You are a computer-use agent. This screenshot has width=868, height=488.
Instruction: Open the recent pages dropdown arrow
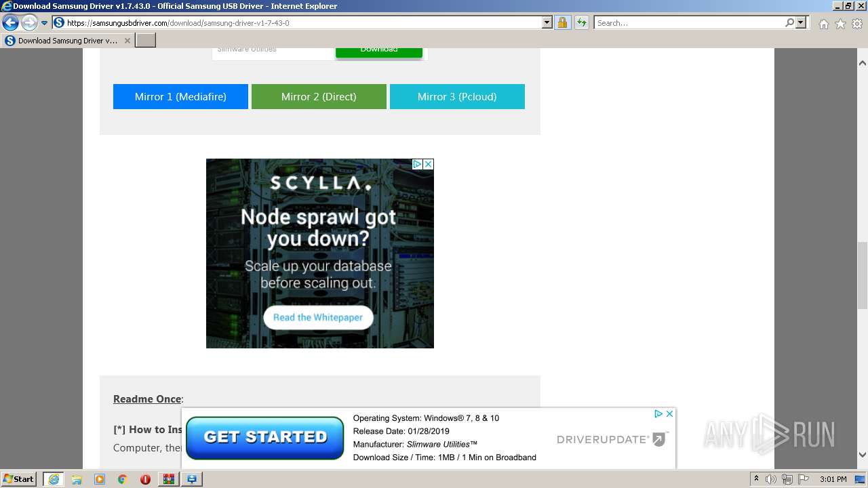pos(44,23)
